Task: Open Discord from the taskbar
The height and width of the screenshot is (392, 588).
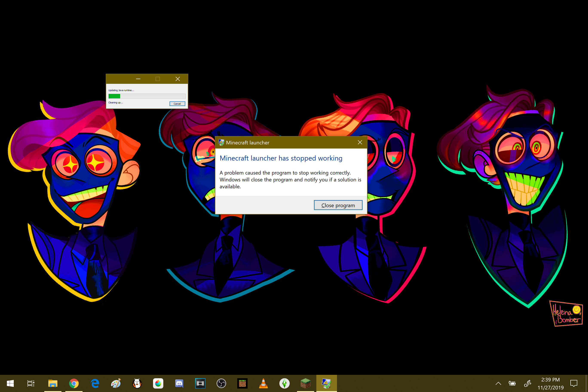Action: click(179, 383)
